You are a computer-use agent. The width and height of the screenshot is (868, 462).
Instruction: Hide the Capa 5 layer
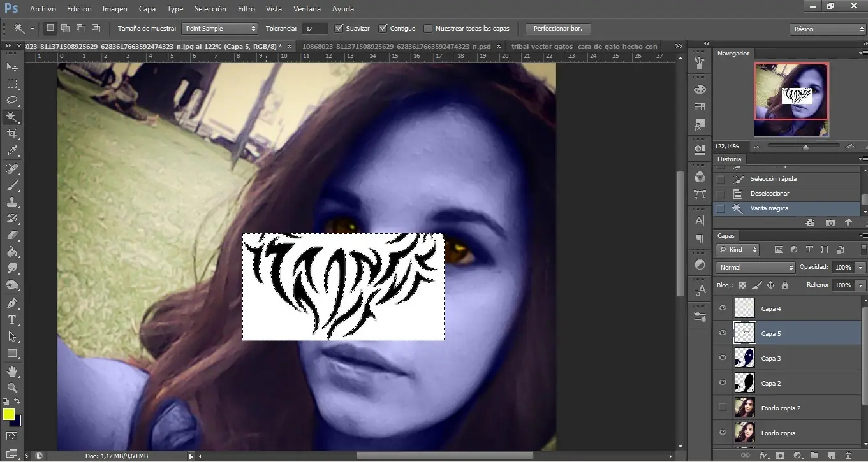pyautogui.click(x=723, y=333)
